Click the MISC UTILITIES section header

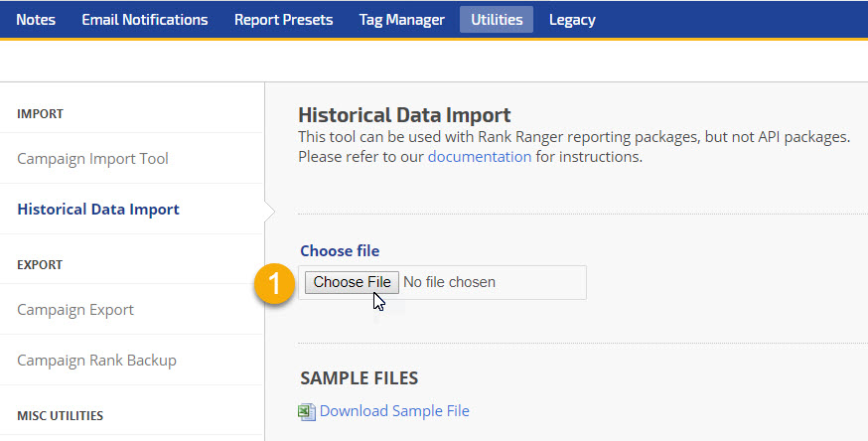tap(60, 415)
